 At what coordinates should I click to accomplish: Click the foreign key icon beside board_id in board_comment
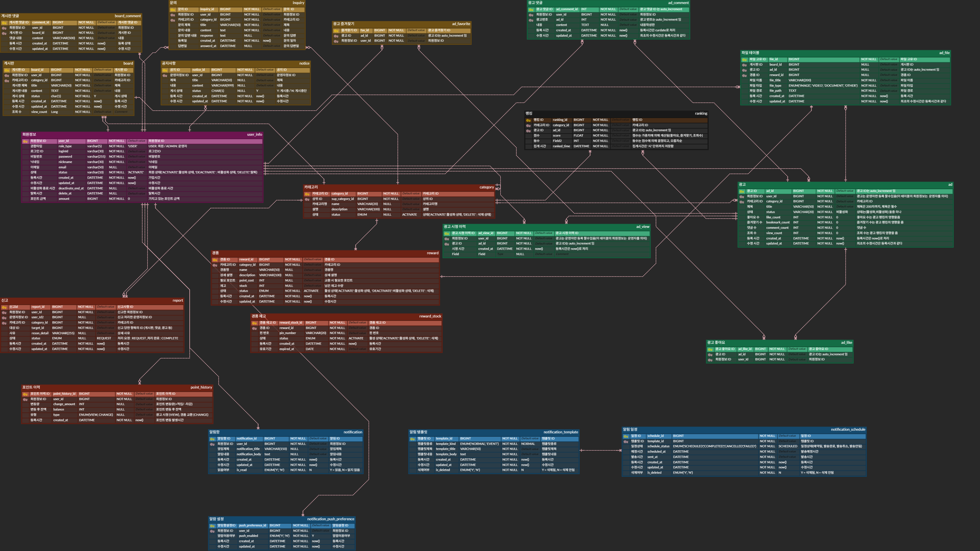4,33
